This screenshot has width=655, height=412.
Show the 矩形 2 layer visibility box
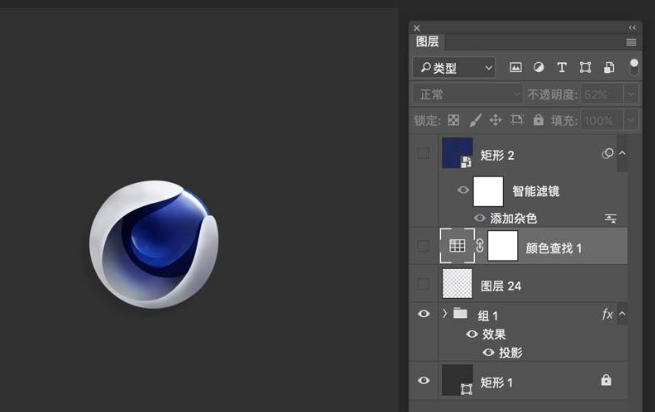[x=423, y=153]
